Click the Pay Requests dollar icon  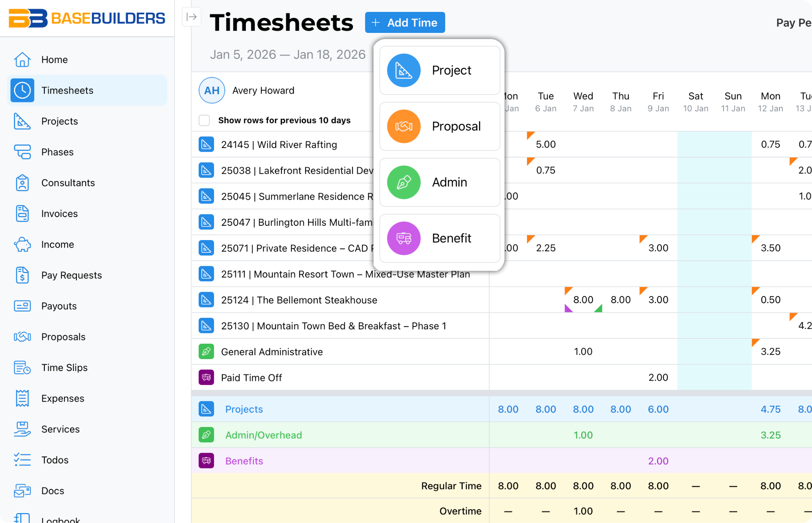tap(22, 275)
